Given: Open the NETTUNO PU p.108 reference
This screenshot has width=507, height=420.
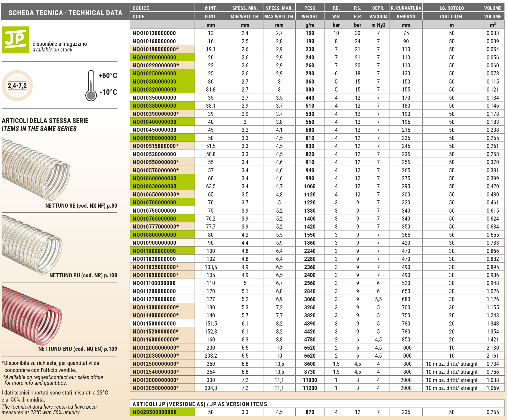Looking at the screenshot, I should [83, 275].
